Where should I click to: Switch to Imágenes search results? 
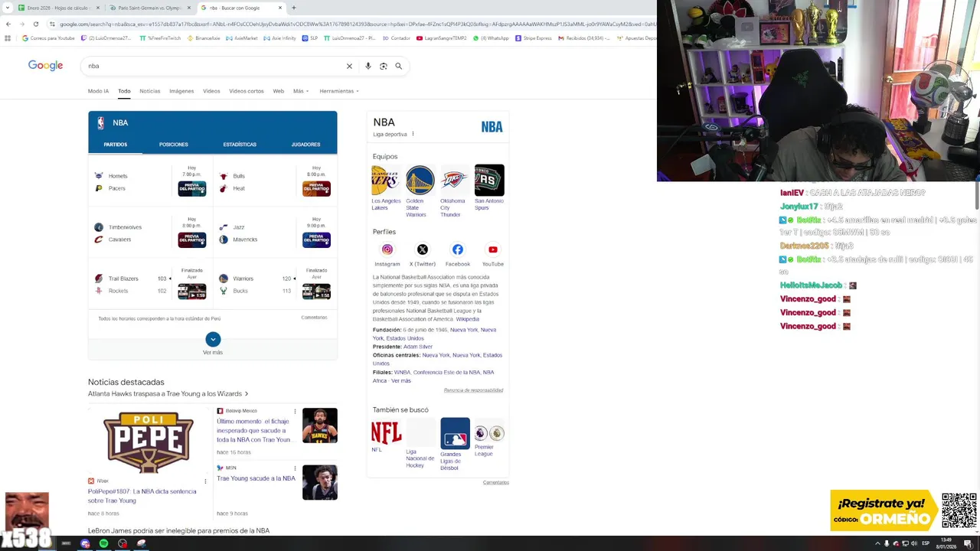point(181,91)
